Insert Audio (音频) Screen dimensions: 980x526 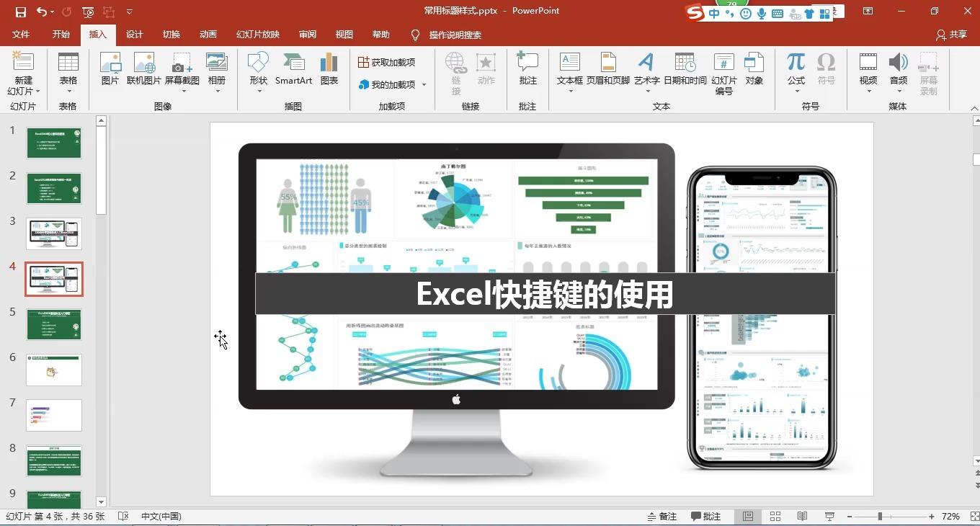point(899,73)
